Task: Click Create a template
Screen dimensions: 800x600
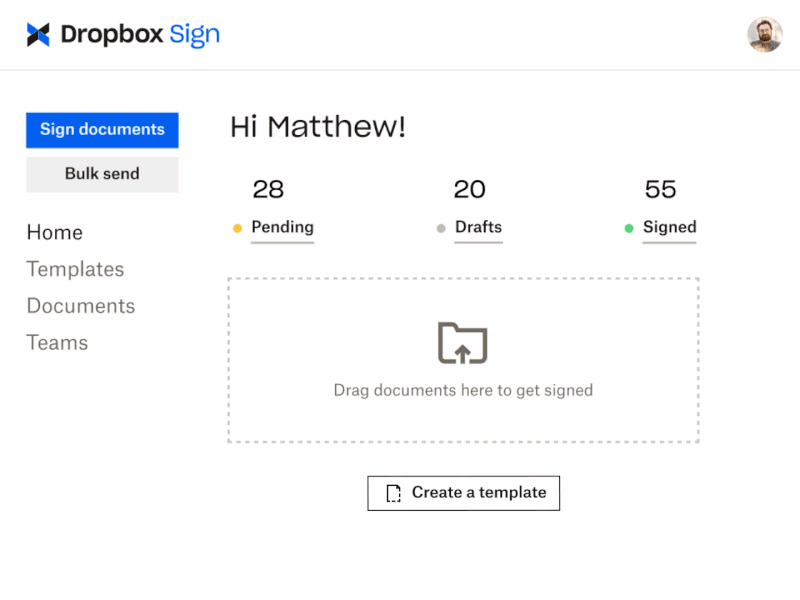Action: [x=463, y=492]
